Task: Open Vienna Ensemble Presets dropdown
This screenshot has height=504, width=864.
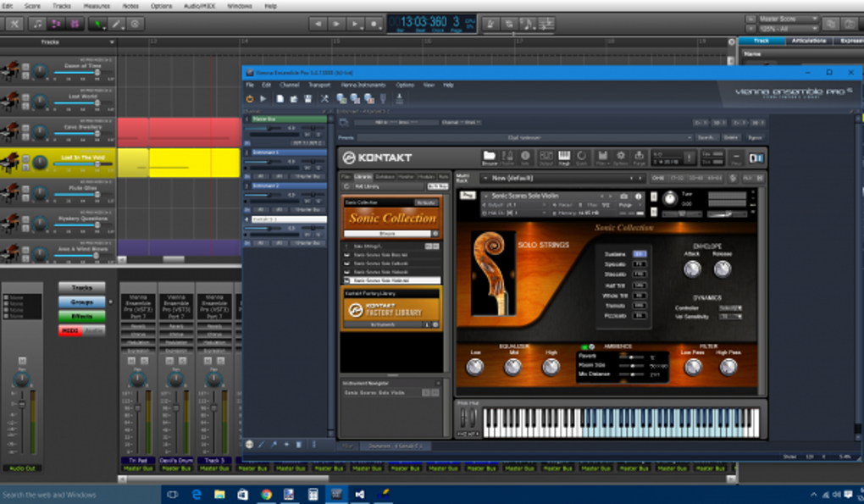Action: (x=524, y=138)
